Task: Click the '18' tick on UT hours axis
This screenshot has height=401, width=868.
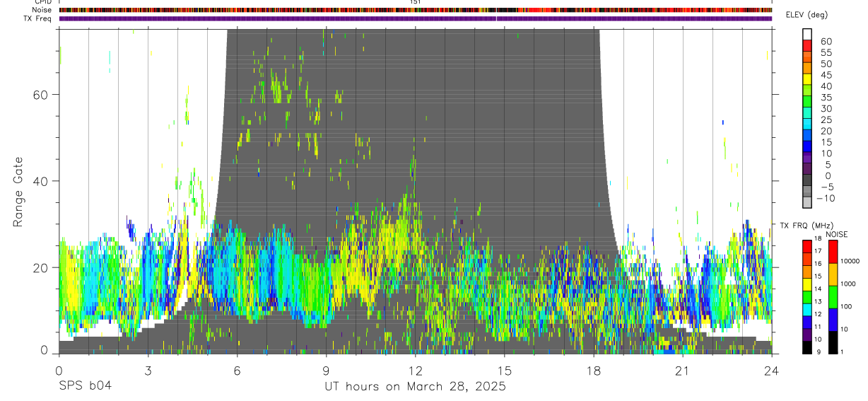Action: tap(593, 370)
